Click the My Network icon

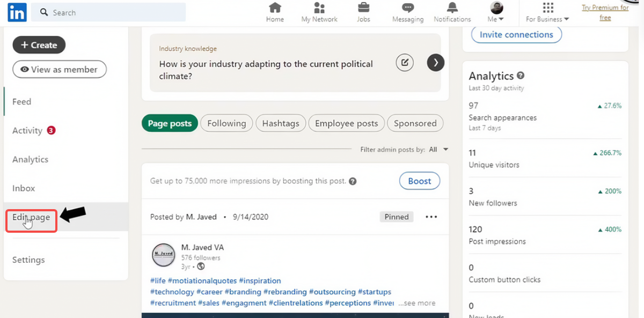pyautogui.click(x=319, y=11)
